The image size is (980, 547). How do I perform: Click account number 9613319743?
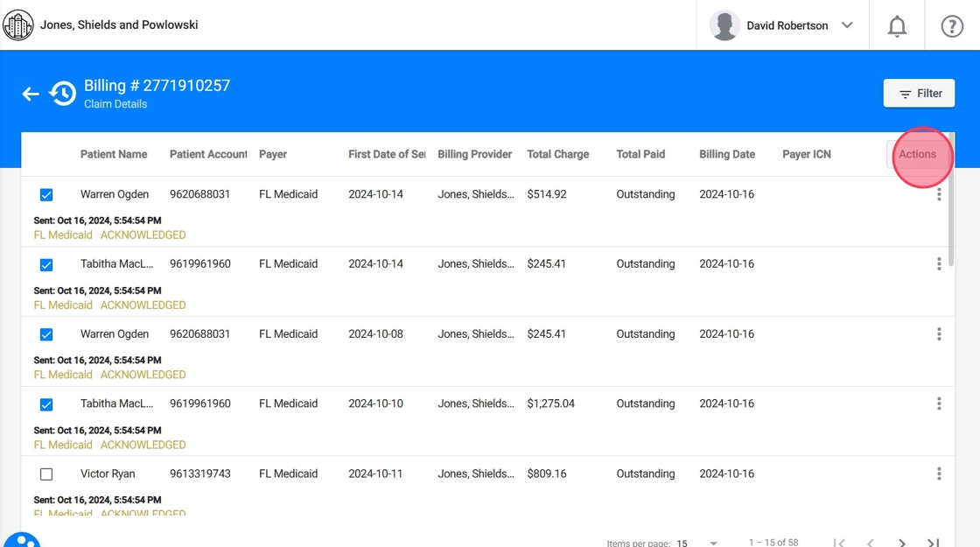200,473
